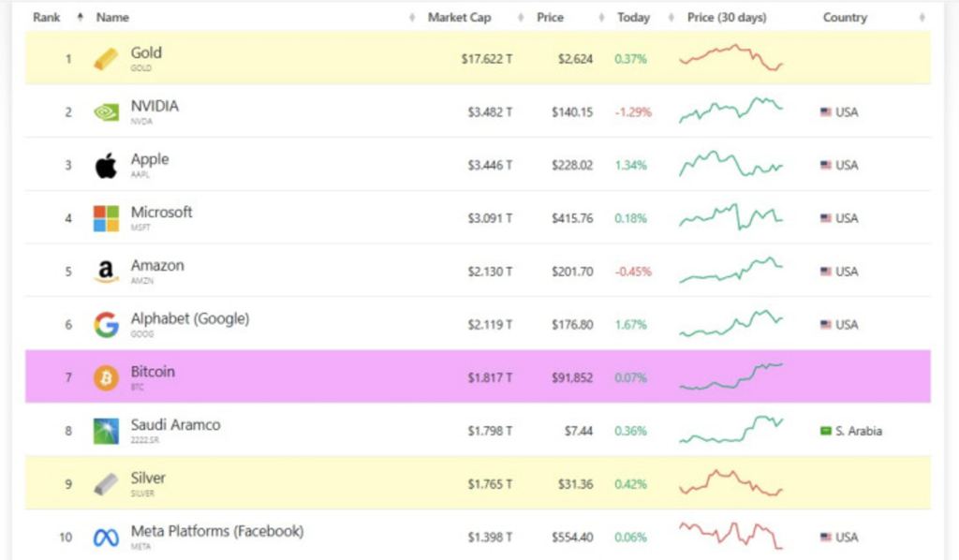Click the Saudi Aramco logo icon
959x560 pixels.
coord(106,431)
